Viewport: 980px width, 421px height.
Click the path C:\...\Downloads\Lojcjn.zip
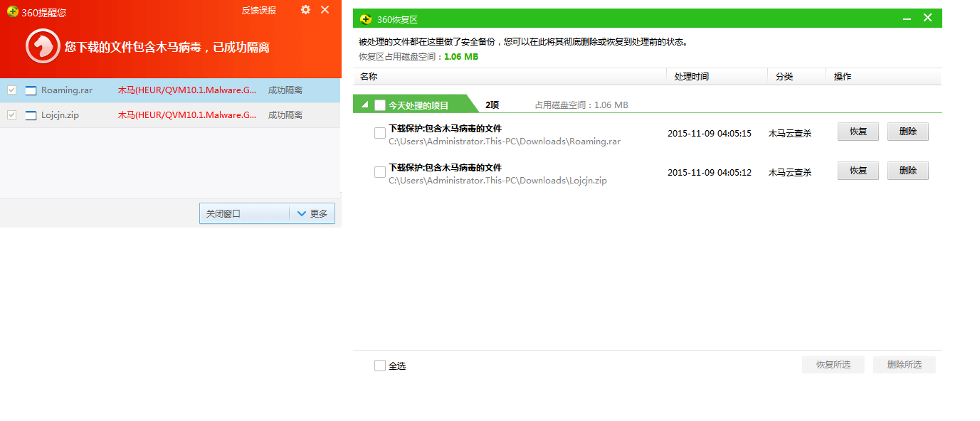[x=497, y=181]
